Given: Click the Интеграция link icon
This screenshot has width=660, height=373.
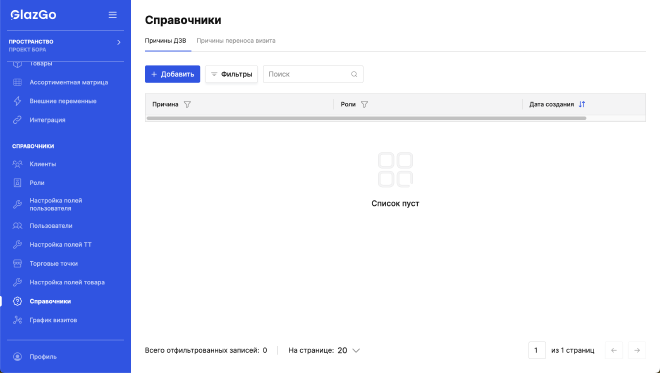Looking at the screenshot, I should pyautogui.click(x=17, y=120).
